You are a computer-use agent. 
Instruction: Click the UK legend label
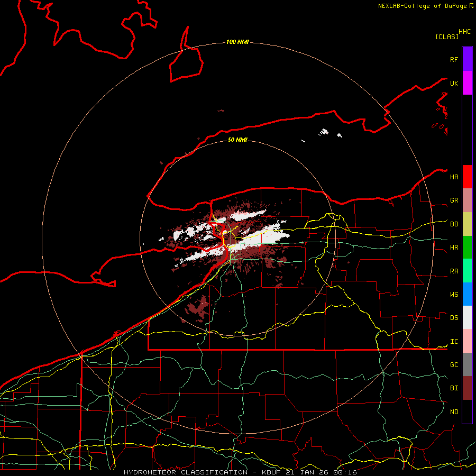coord(454,83)
